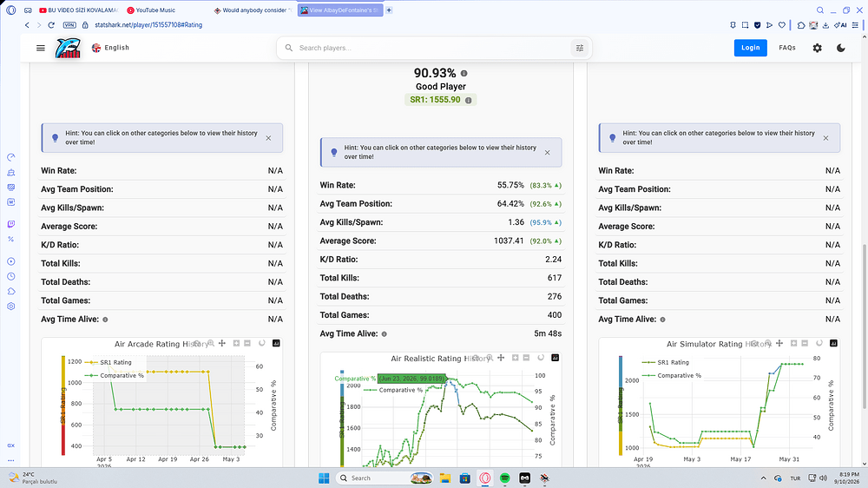This screenshot has width=868, height=488.
Task: Switch to YouTube Music tab
Action: (151, 10)
